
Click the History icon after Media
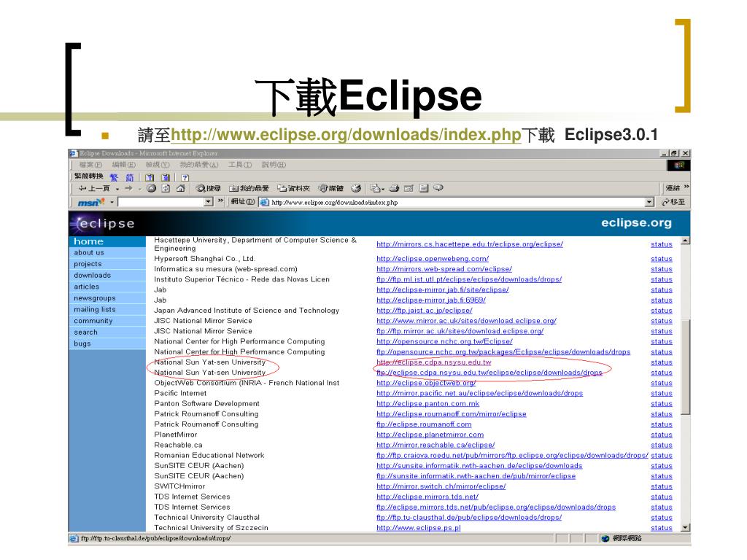coord(356,189)
